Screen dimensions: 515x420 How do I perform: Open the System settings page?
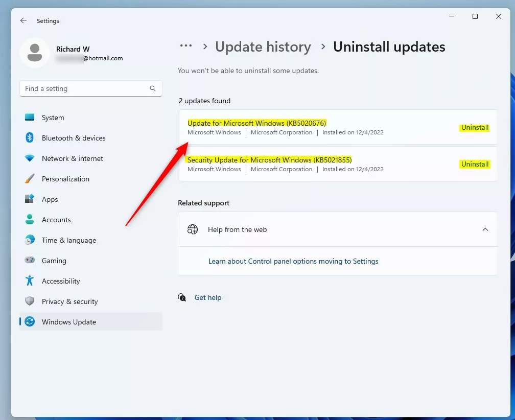(x=90, y=117)
